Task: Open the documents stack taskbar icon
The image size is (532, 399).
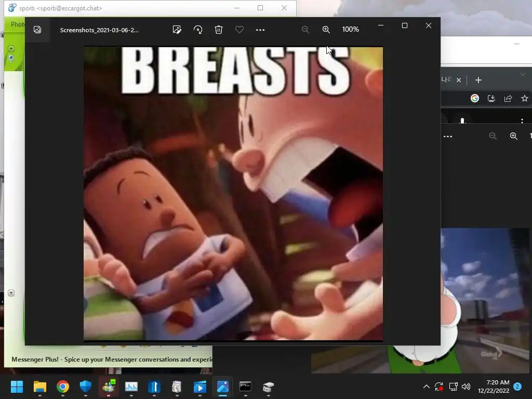Action: point(177,387)
